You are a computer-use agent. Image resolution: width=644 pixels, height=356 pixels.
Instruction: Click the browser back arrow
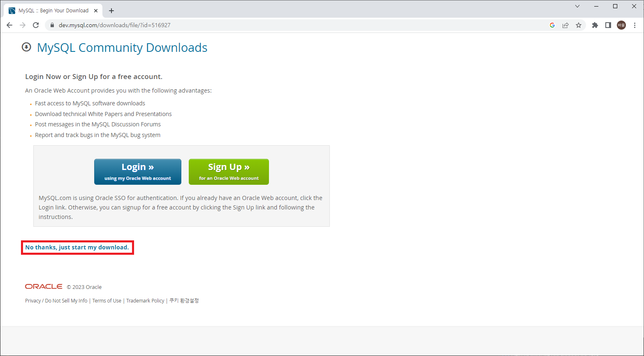9,25
